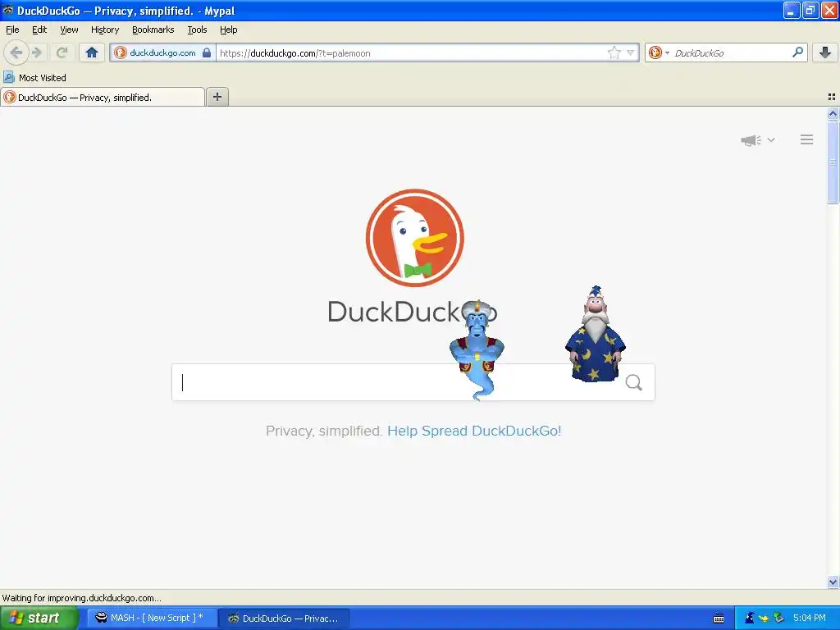This screenshot has height=630, width=840.
Task: Click the vertical scrollbar thumb
Action: point(833,162)
